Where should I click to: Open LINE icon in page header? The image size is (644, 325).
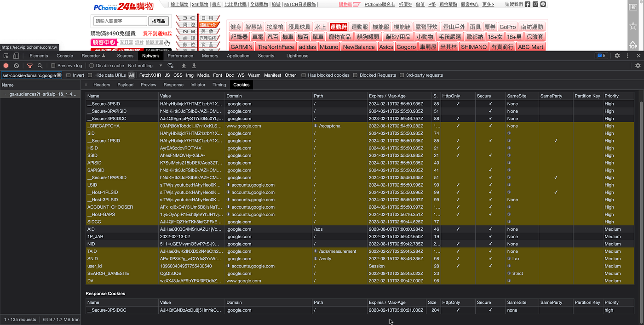click(543, 4)
